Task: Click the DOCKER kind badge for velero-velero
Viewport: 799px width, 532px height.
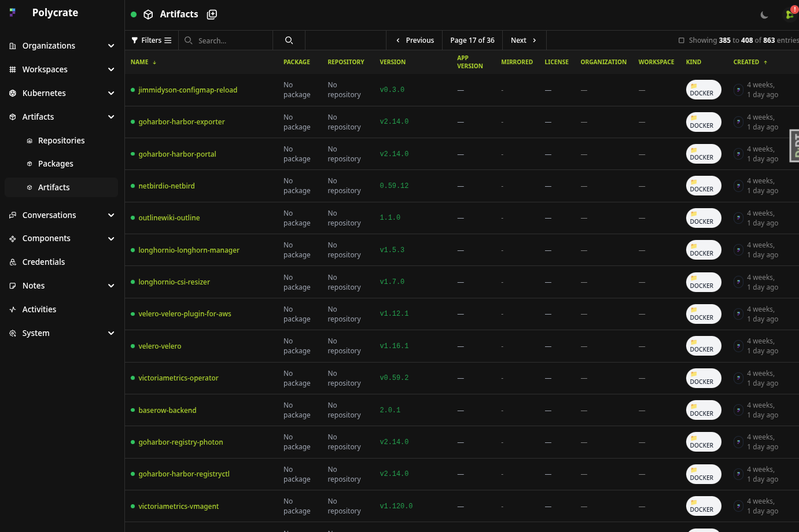Action: [703, 346]
